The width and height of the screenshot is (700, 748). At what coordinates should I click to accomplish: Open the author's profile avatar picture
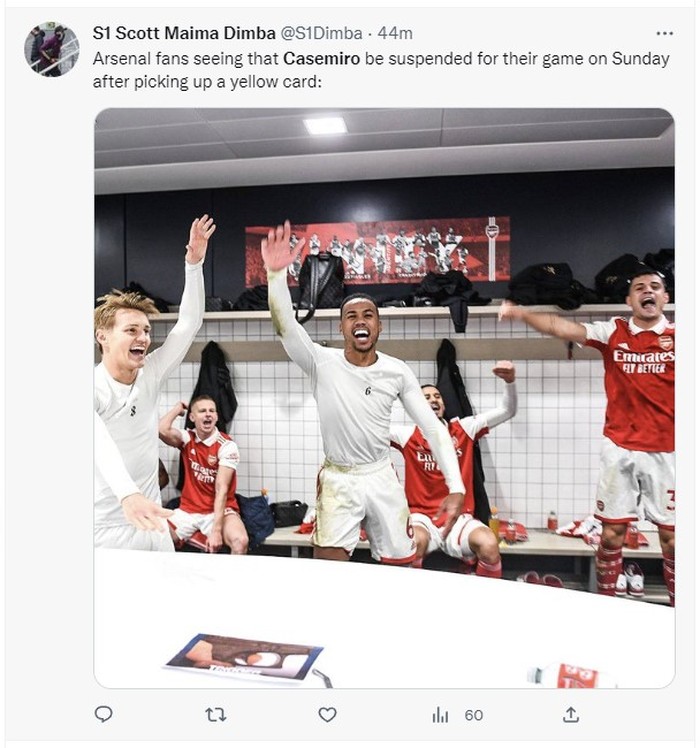click(x=52, y=49)
